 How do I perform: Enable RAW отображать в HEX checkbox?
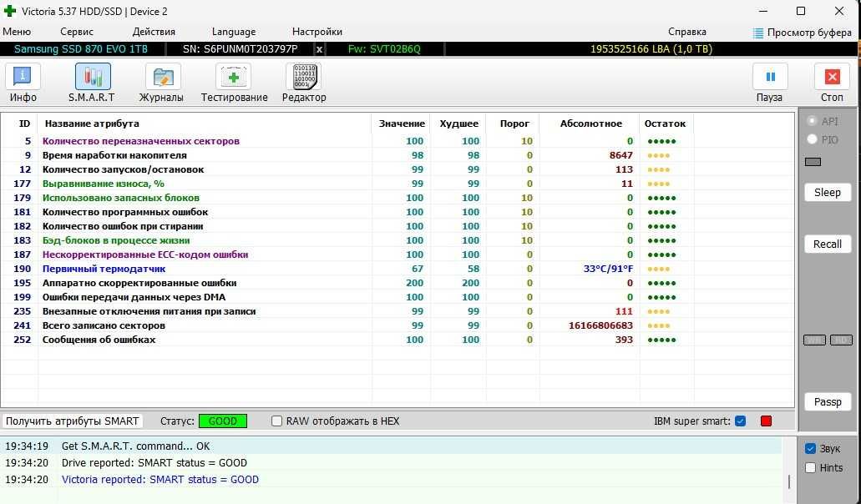[x=276, y=421]
